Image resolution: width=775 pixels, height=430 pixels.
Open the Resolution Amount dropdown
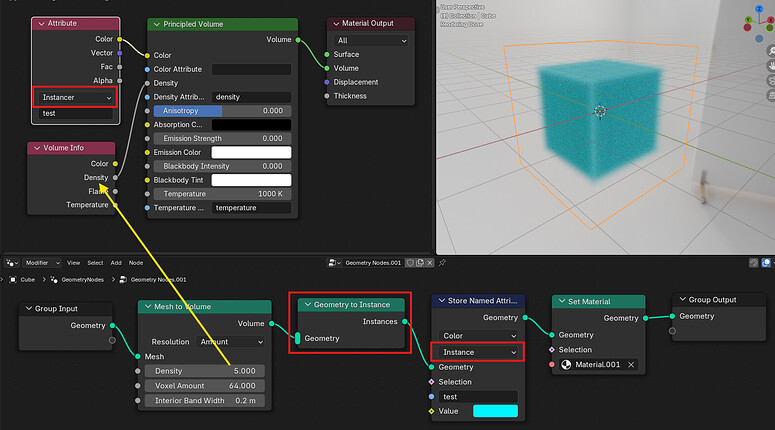231,342
